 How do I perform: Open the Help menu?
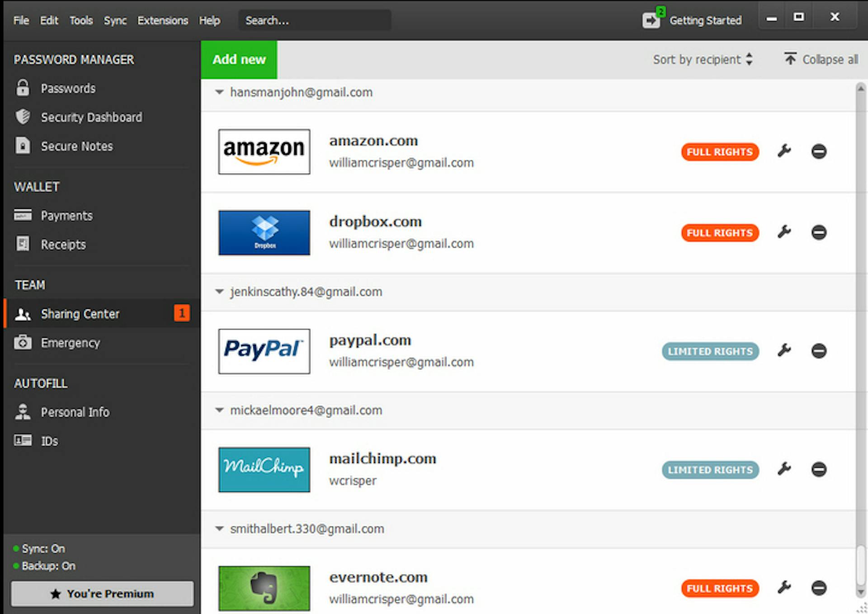pos(210,20)
